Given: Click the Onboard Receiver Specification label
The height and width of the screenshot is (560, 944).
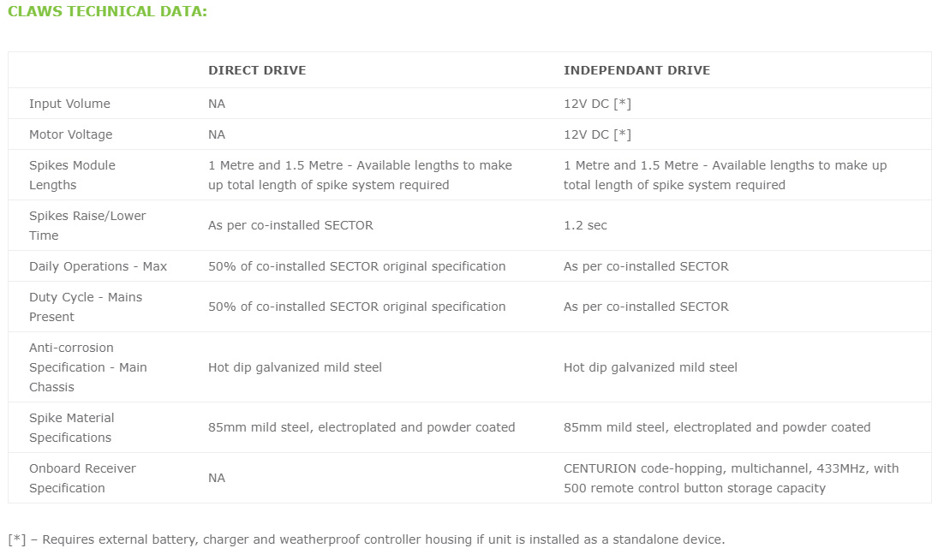Looking at the screenshot, I should click(x=82, y=478).
